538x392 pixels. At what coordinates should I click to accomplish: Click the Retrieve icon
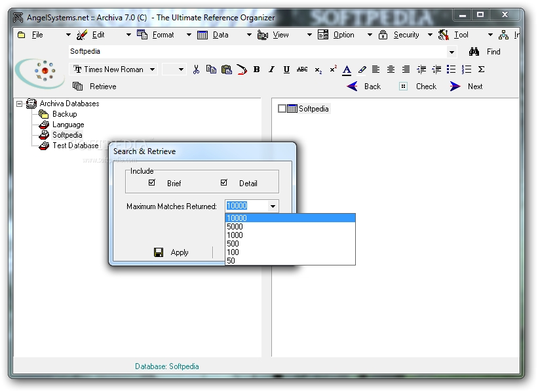pos(77,86)
